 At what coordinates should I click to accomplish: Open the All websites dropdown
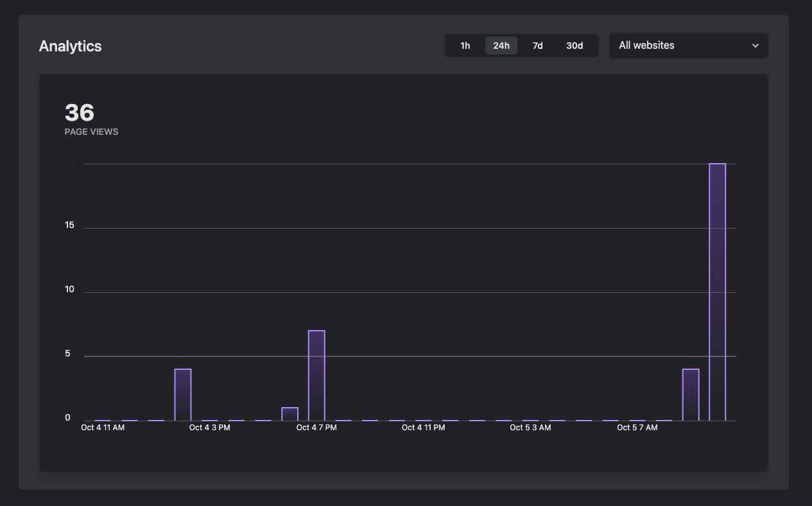(688, 46)
